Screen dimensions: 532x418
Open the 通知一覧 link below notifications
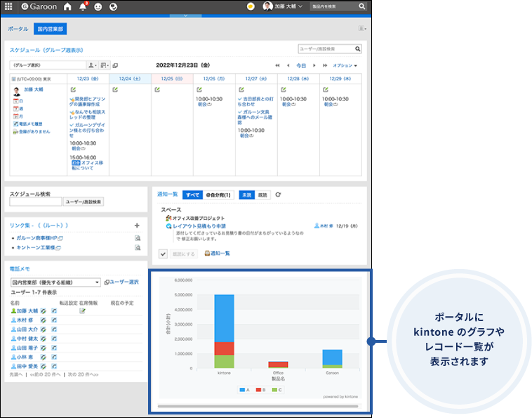coord(220,254)
